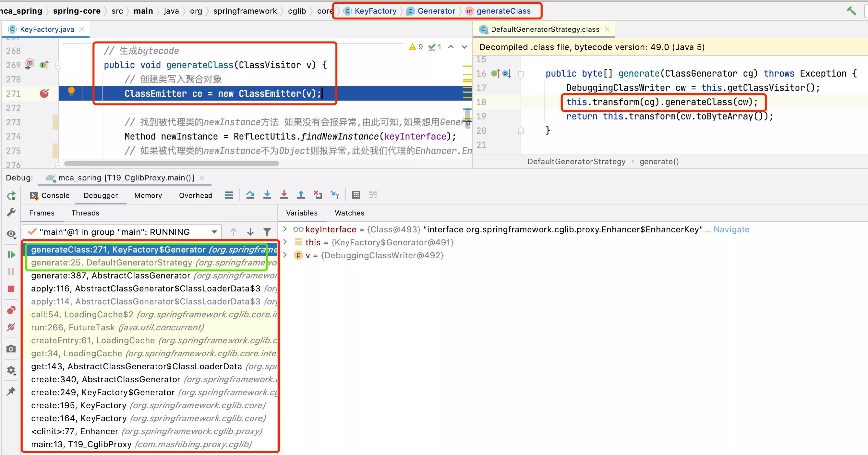Image resolution: width=868 pixels, height=455 pixels.
Task: Open the Evaluate Expression calculator icon
Action: (x=356, y=195)
